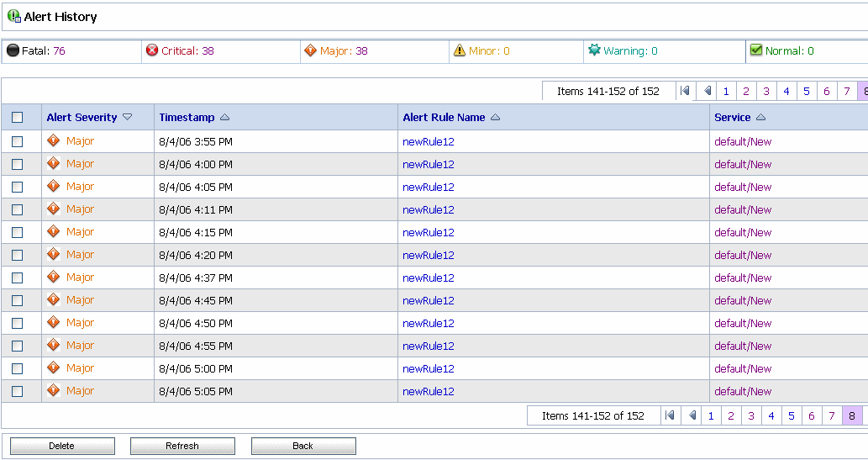Go to first page using bottom pager icon
Viewport: 868px width, 460px height.
point(670,415)
